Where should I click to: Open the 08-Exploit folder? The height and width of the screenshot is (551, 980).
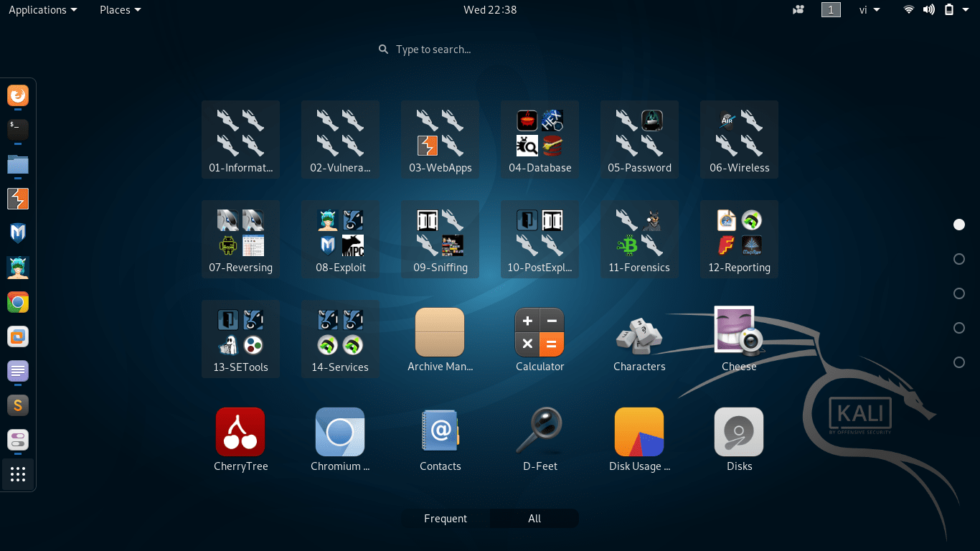[340, 239]
